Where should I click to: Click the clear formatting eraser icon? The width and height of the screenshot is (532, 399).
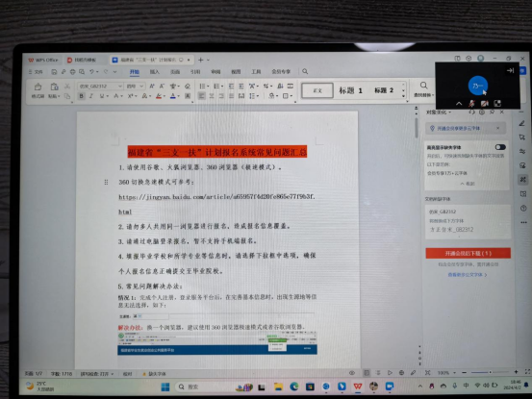[x=188, y=87]
